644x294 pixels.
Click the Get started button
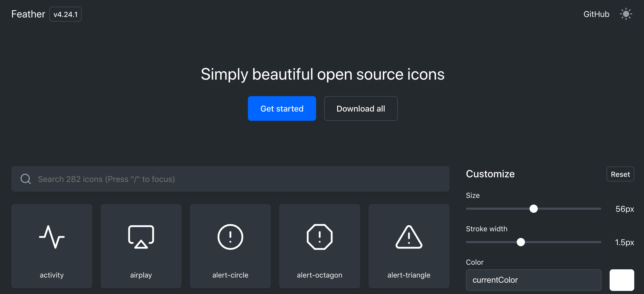pos(282,108)
